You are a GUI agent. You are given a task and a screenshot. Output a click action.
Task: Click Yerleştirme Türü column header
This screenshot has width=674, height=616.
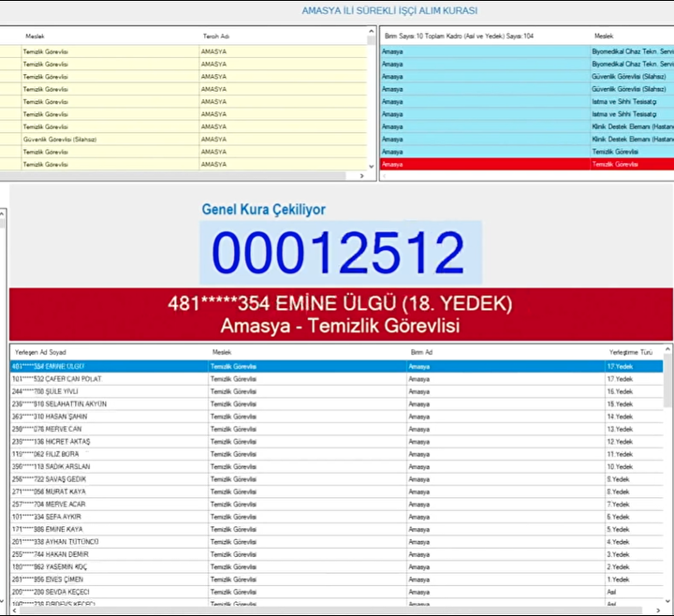[631, 352]
